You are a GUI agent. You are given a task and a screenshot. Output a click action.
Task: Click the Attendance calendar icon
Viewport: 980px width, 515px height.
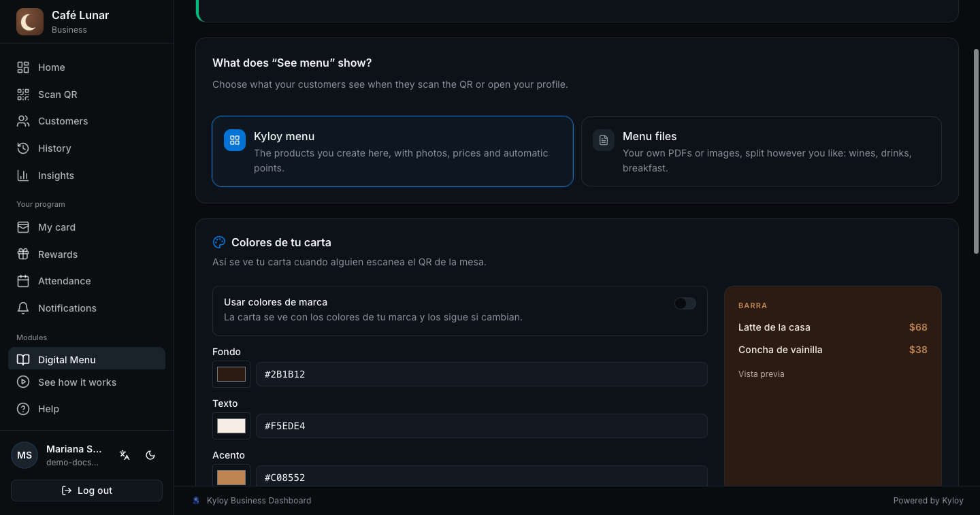click(23, 281)
